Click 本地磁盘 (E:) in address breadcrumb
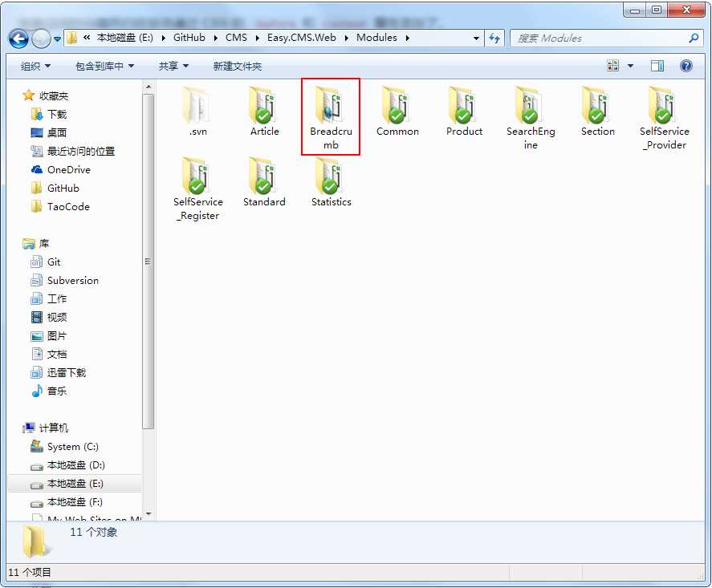This screenshot has height=588, width=712. pyautogui.click(x=125, y=38)
